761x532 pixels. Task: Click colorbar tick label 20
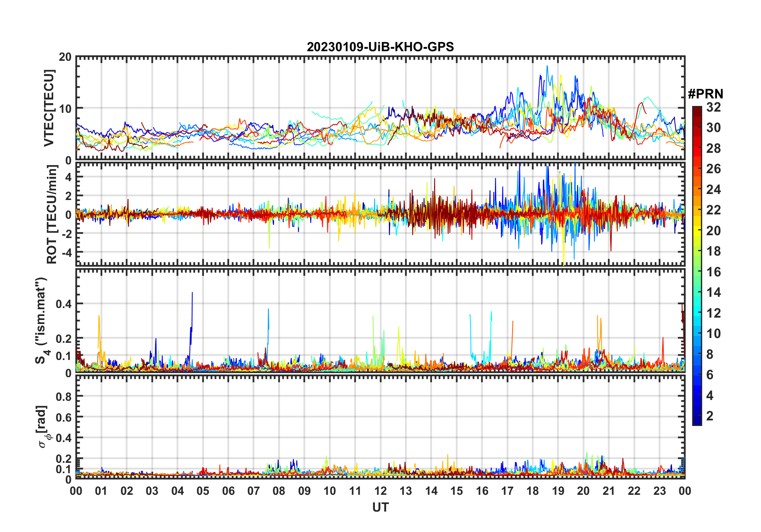point(713,230)
